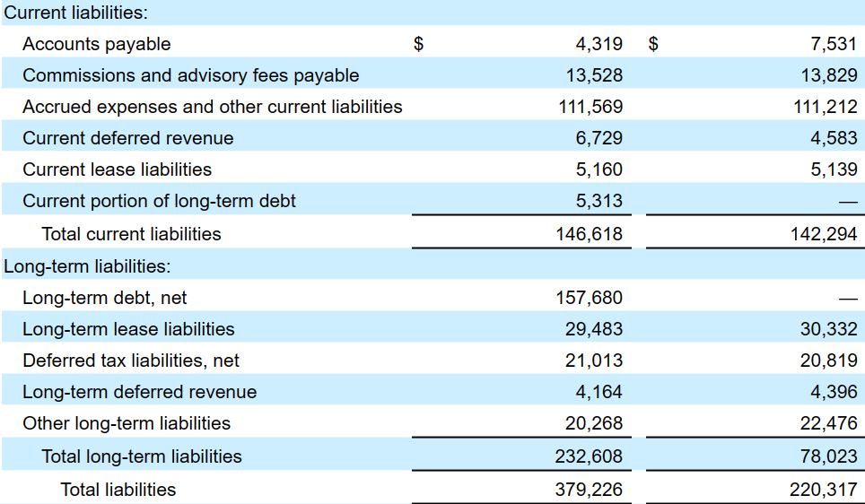Select the 'Long-term liabilities:' section header
The image size is (865, 504).
(x=87, y=265)
